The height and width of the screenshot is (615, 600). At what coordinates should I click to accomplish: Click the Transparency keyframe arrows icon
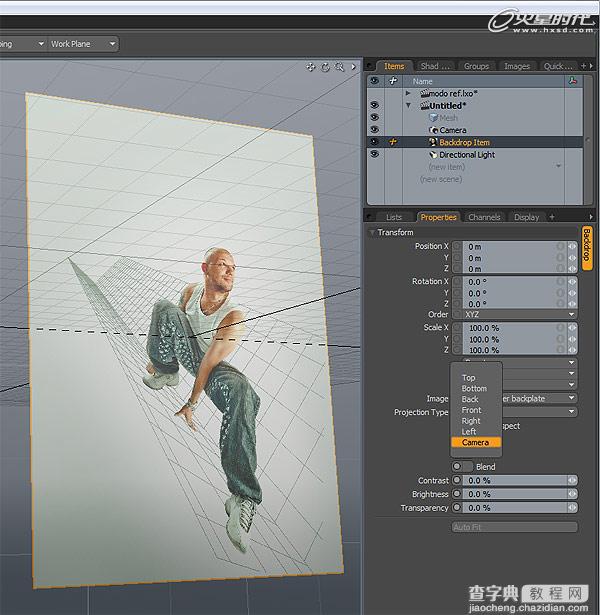point(573,508)
